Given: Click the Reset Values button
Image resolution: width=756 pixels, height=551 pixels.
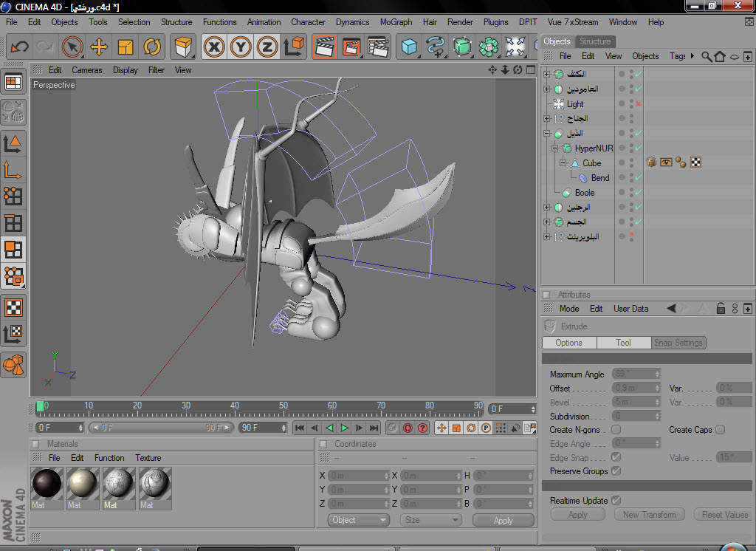Looking at the screenshot, I should (724, 515).
